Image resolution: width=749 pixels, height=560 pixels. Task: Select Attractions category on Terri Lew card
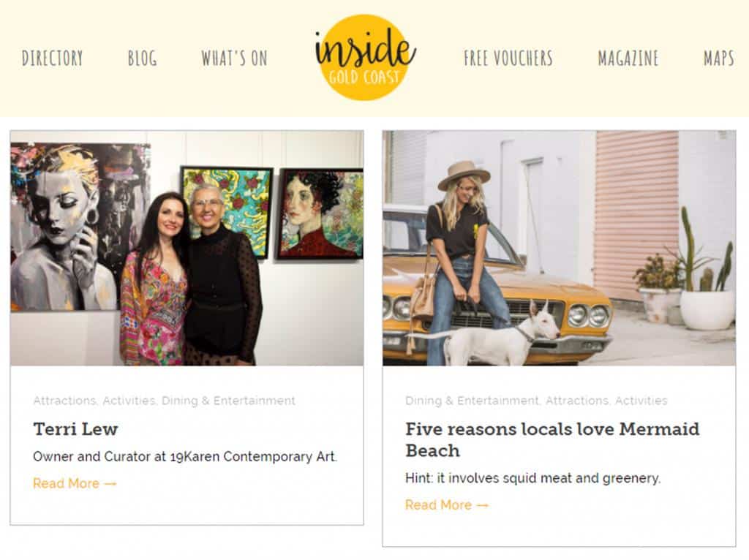tap(64, 401)
